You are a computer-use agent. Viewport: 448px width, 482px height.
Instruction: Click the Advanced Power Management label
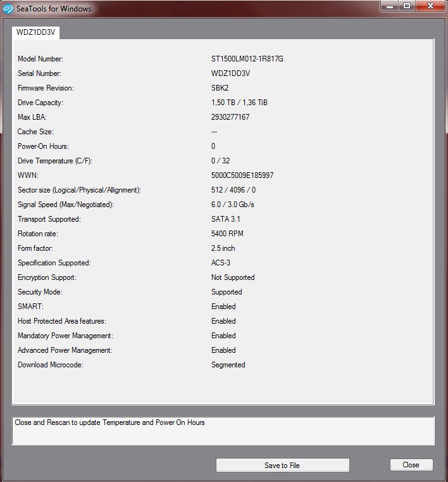tap(65, 350)
